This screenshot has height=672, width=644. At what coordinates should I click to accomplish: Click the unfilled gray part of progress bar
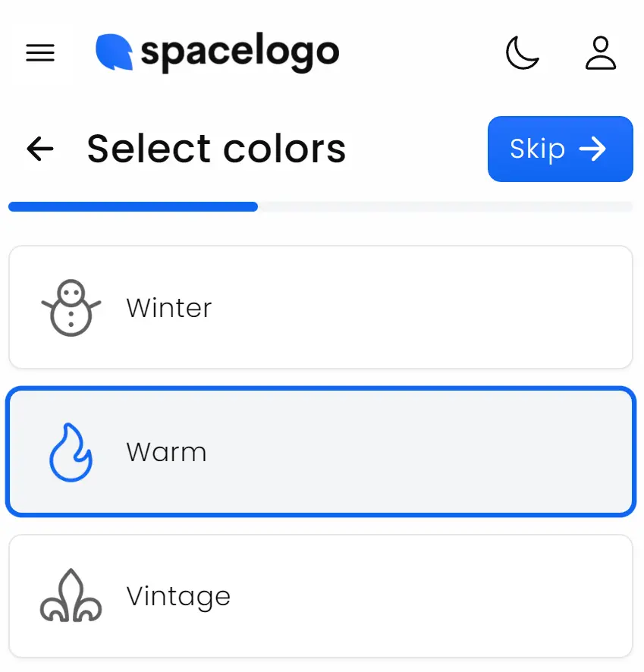(445, 206)
